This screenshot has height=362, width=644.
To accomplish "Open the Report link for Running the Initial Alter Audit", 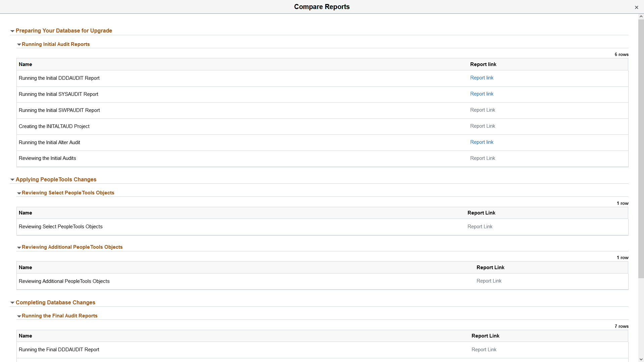I will coord(481,142).
